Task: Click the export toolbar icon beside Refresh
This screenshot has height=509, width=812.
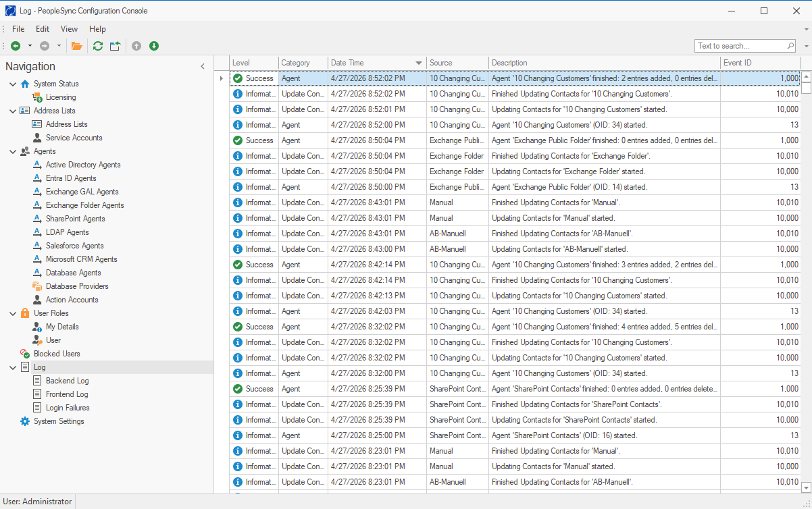Action: [x=116, y=46]
